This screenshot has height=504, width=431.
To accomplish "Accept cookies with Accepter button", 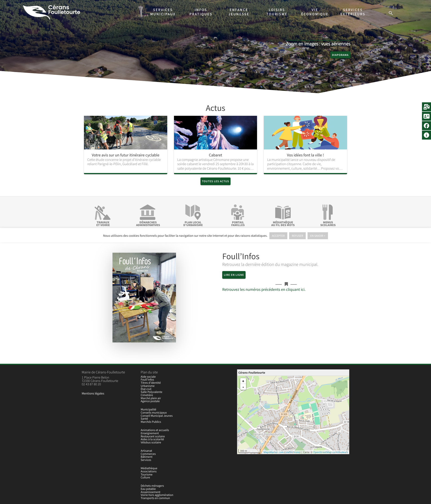I will click(x=278, y=236).
